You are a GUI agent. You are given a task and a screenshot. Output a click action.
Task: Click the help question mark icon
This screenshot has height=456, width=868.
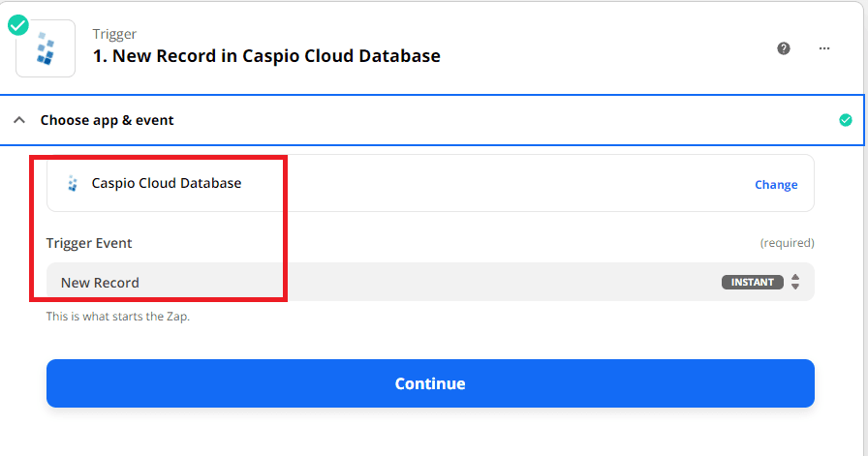pyautogui.click(x=784, y=48)
